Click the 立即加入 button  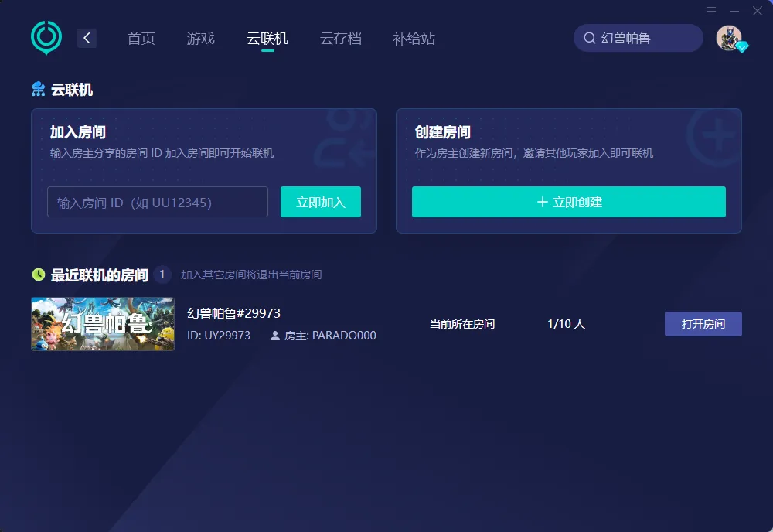pyautogui.click(x=321, y=202)
